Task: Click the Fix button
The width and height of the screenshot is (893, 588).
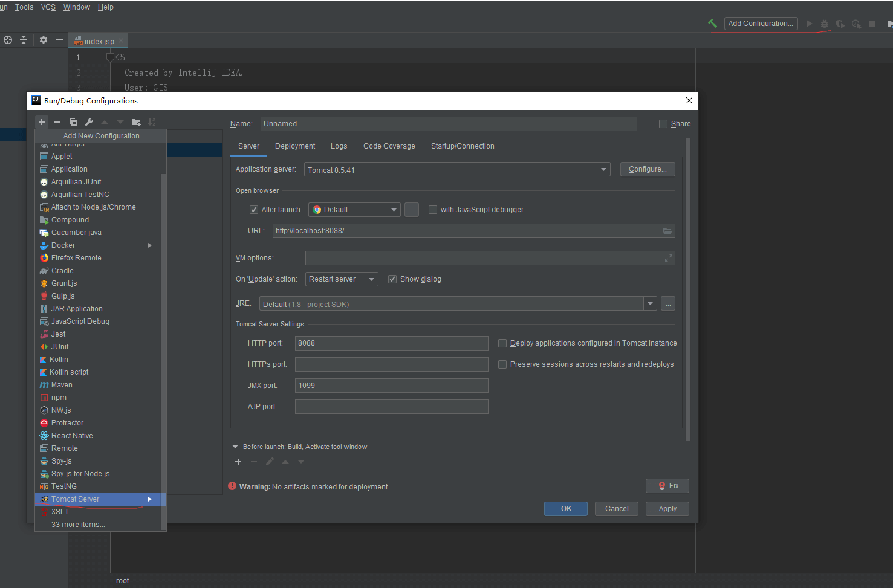Action: point(667,486)
